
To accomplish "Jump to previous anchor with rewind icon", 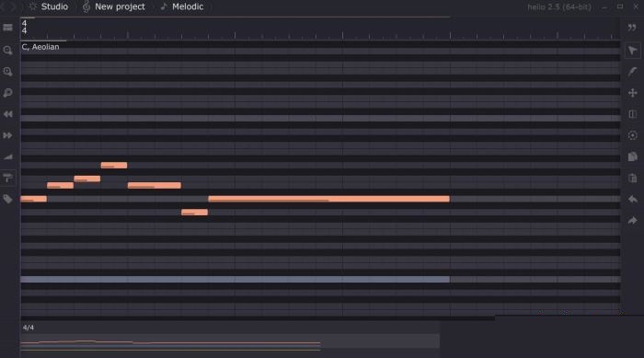I will point(7,114).
